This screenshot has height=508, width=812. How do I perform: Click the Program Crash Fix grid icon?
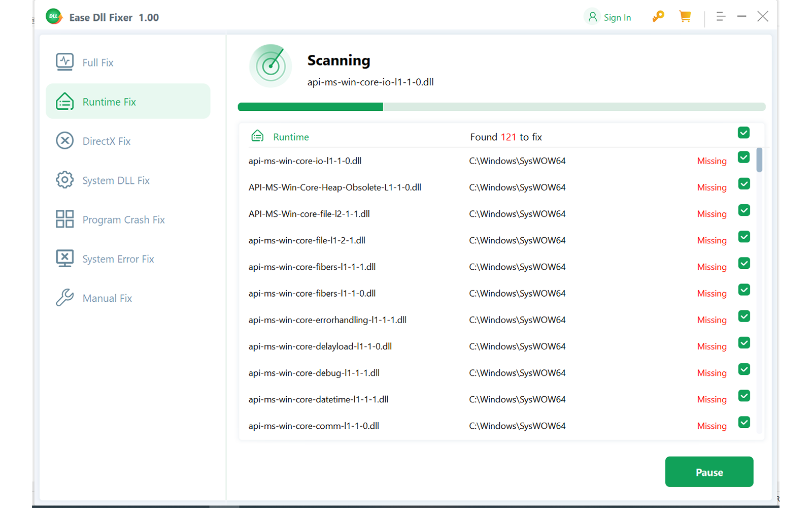click(64, 219)
